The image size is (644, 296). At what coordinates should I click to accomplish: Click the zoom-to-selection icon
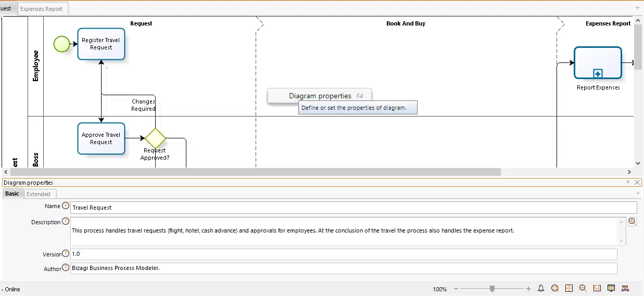(597, 289)
